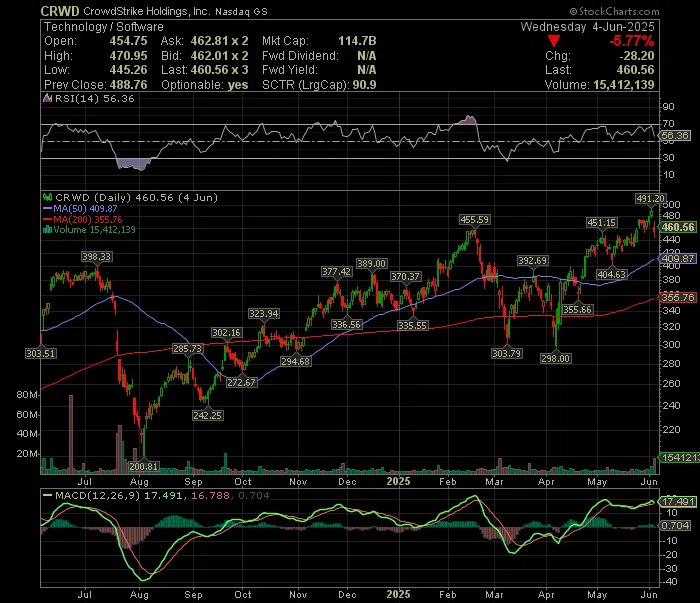This screenshot has width=700, height=603.
Task: Click the CrowdStrike Holdings, Inc. company name
Action: [146, 11]
